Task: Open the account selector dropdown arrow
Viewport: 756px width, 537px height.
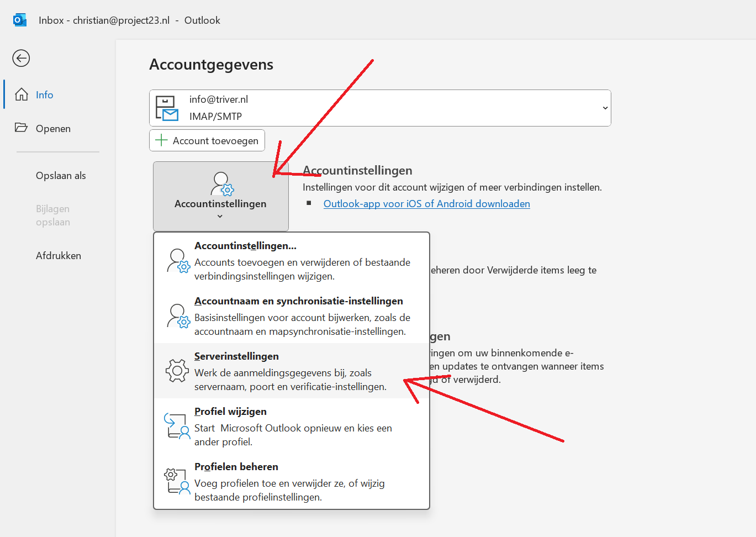Action: (605, 108)
